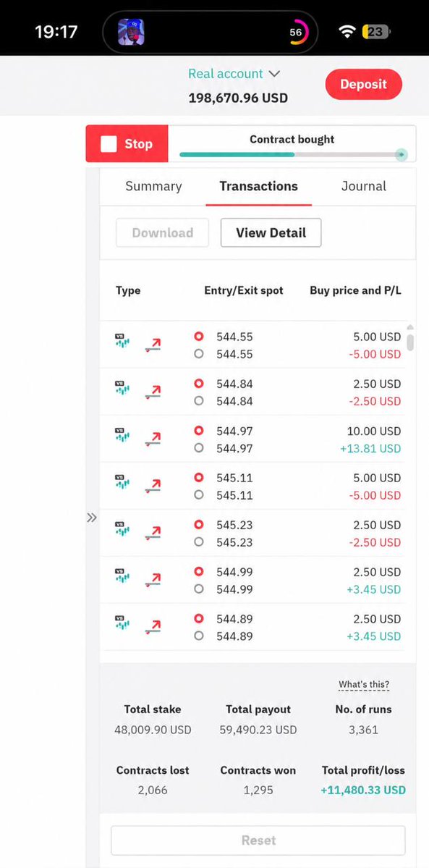Image resolution: width=429 pixels, height=868 pixels.
Task: Tap the profile thumbnail in the dynamic island
Action: point(131,32)
